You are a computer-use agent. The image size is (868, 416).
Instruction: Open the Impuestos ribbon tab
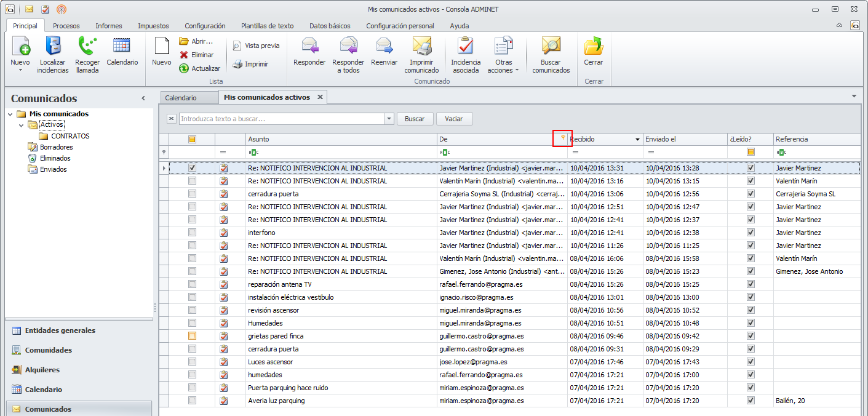153,26
